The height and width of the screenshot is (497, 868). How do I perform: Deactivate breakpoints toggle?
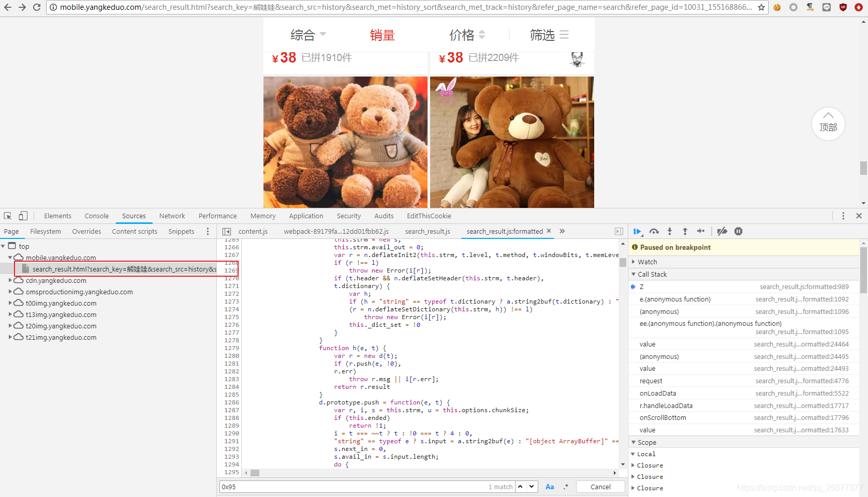click(723, 231)
